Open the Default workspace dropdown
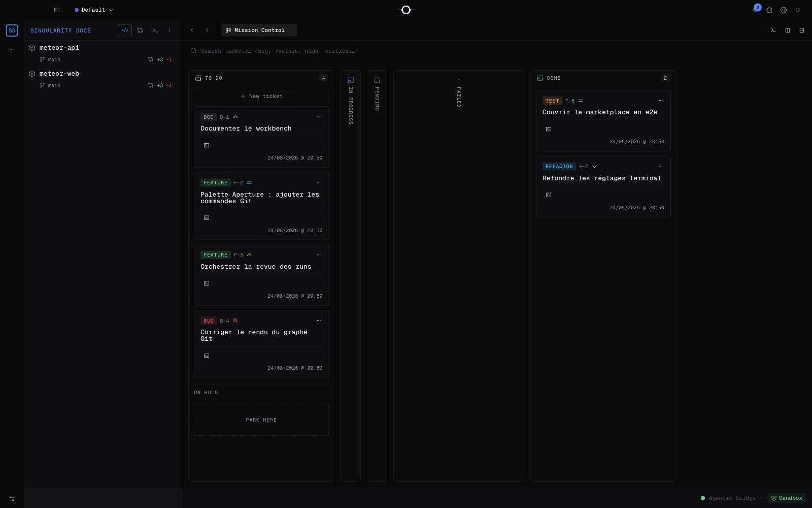Viewport: 812px width, 508px height. (x=94, y=10)
